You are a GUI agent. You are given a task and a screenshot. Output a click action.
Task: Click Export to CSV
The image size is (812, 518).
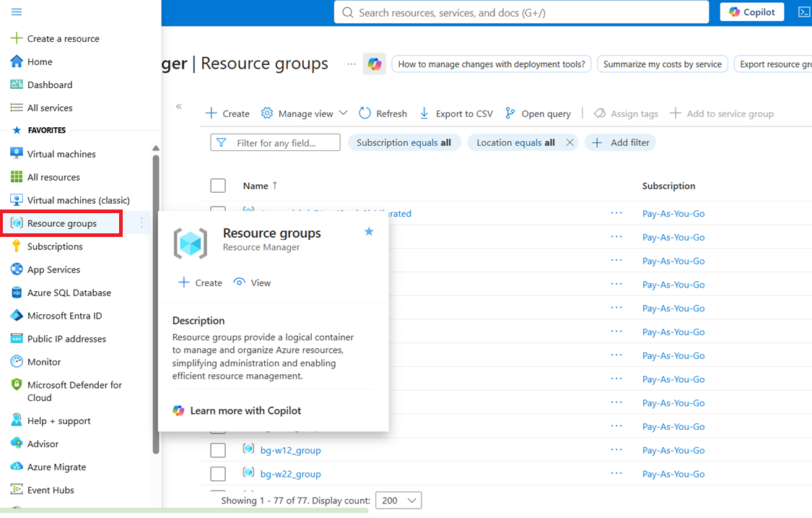pos(455,113)
